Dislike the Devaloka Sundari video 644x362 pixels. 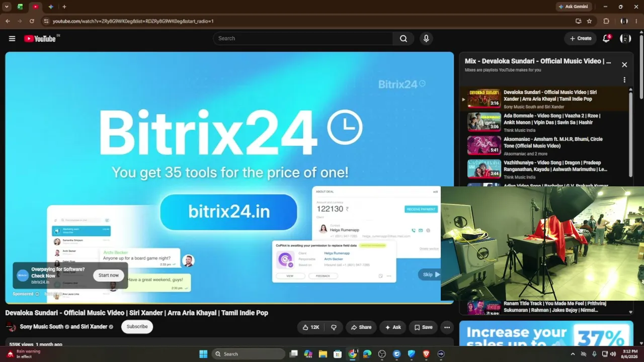click(x=334, y=327)
